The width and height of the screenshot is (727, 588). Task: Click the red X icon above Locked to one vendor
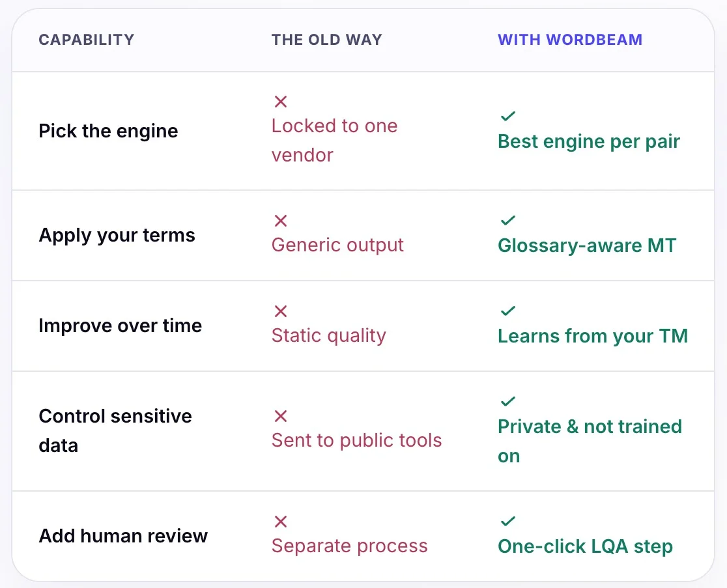coord(281,102)
